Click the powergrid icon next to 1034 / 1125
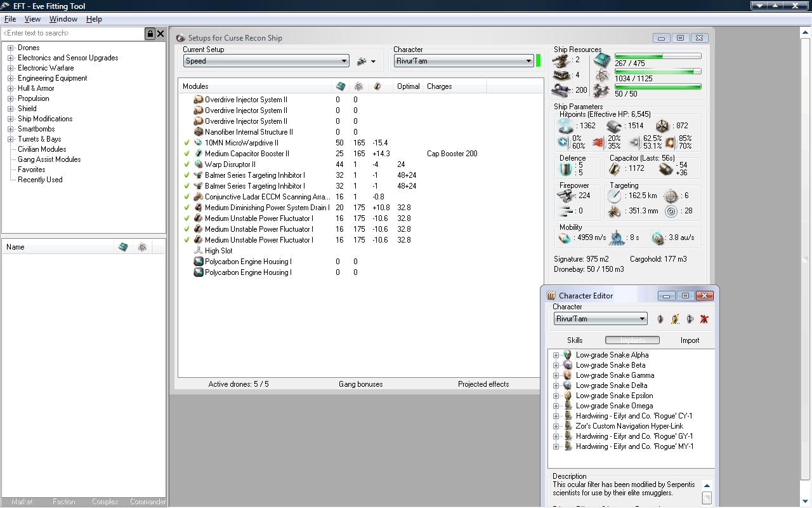The width and height of the screenshot is (812, 508). (602, 76)
